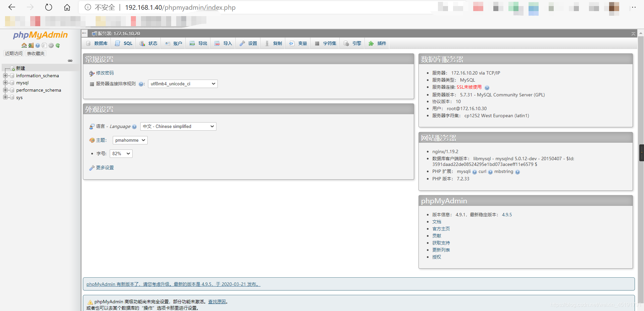Open the browser three-dot menu
The image size is (644, 311).
click(634, 7)
